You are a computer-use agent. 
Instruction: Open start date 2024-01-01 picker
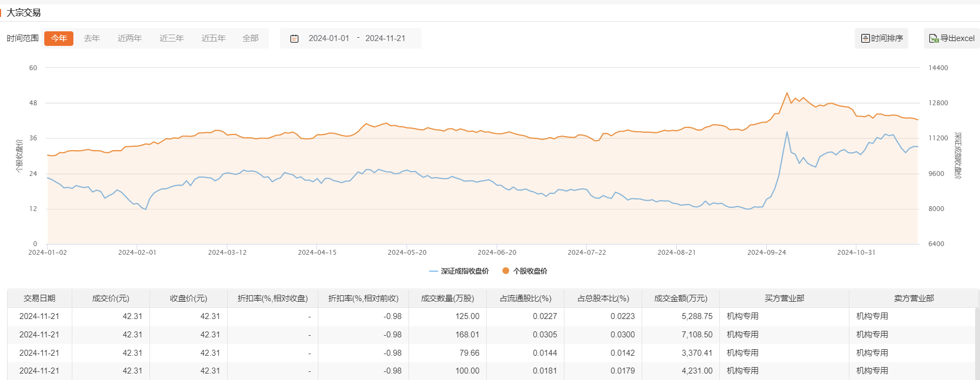pyautogui.click(x=329, y=38)
